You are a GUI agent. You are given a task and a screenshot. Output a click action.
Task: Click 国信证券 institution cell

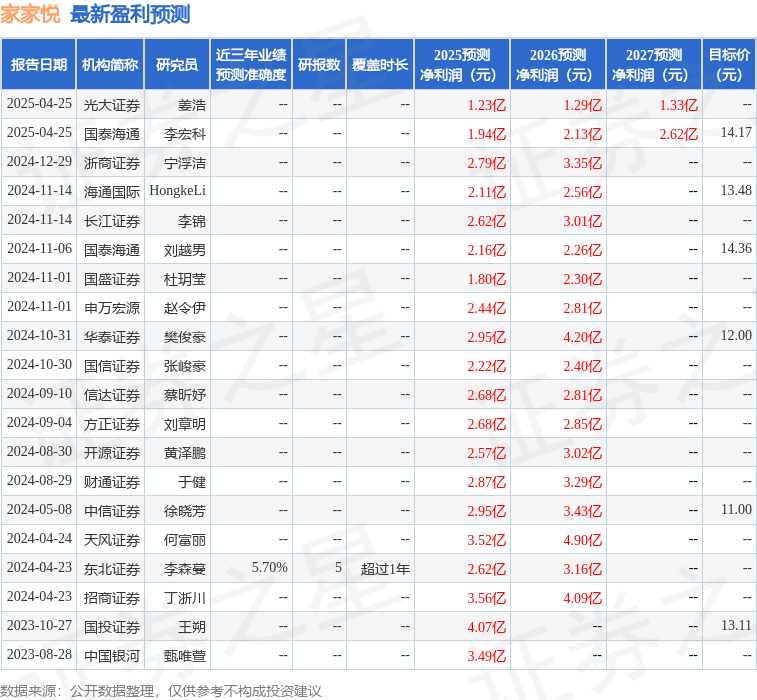pos(112,366)
